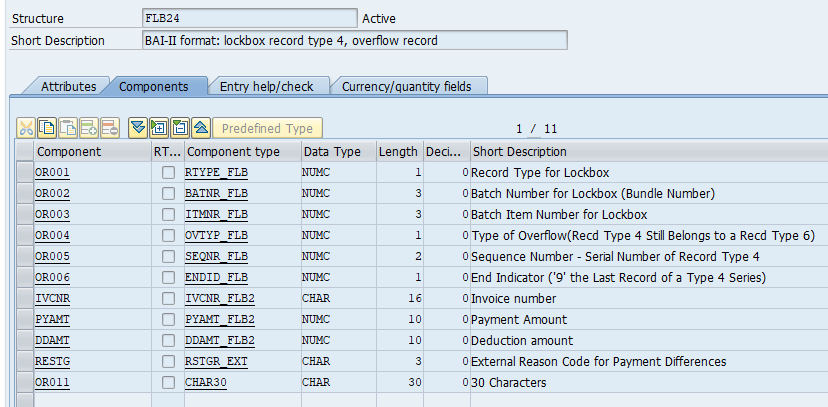Click the Collapse Include up-arrow icon

[x=200, y=128]
